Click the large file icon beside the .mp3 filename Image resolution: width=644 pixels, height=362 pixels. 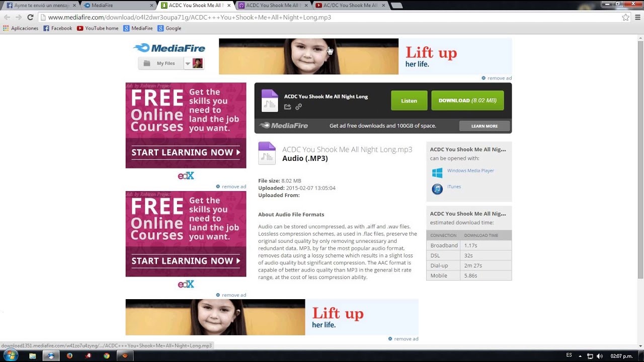click(x=267, y=153)
